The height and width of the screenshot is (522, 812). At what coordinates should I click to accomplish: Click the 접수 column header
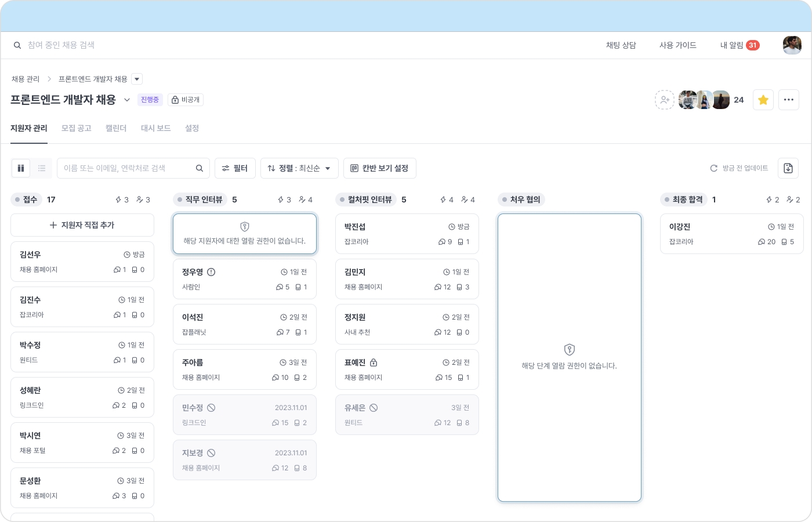click(x=27, y=200)
